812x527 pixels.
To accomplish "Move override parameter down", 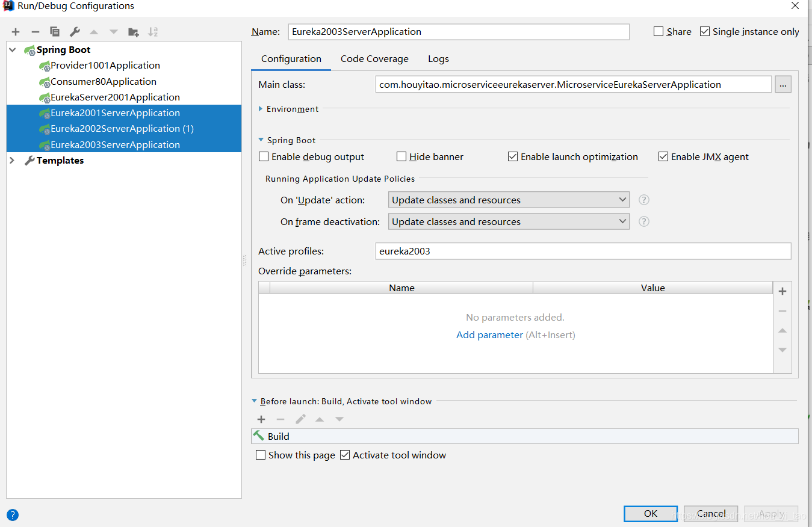I will coord(783,350).
